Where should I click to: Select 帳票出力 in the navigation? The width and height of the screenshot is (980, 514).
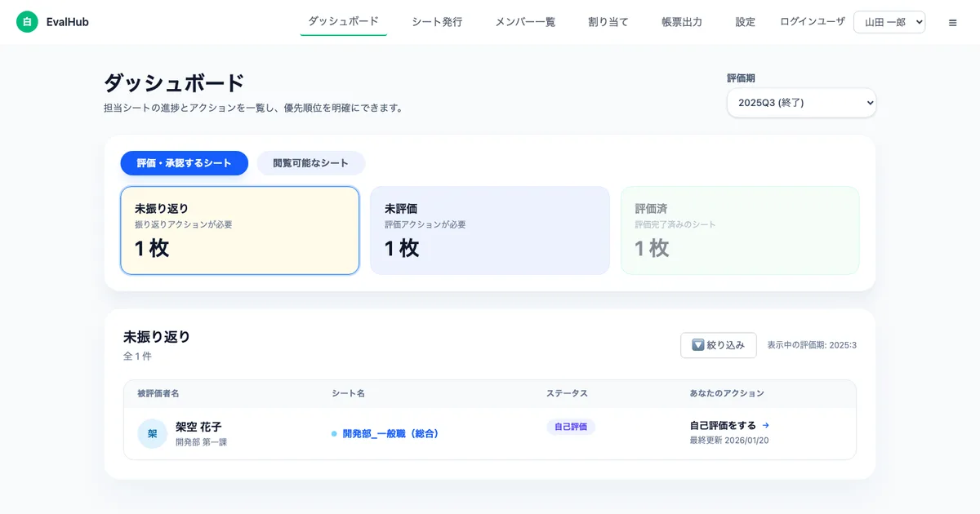point(681,22)
